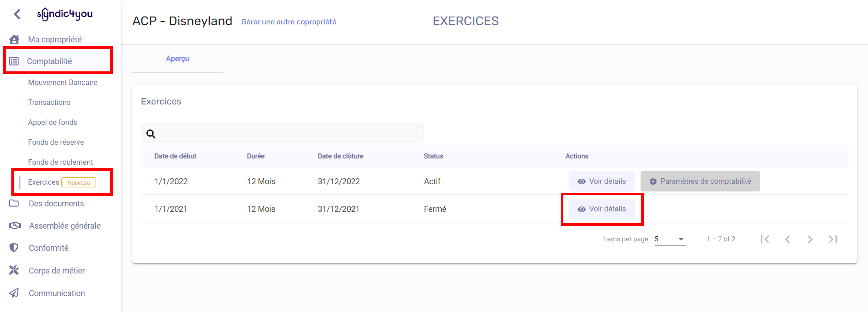The width and height of the screenshot is (868, 312).
Task: Click the tools icon for Corps de métier
Action: (14, 270)
